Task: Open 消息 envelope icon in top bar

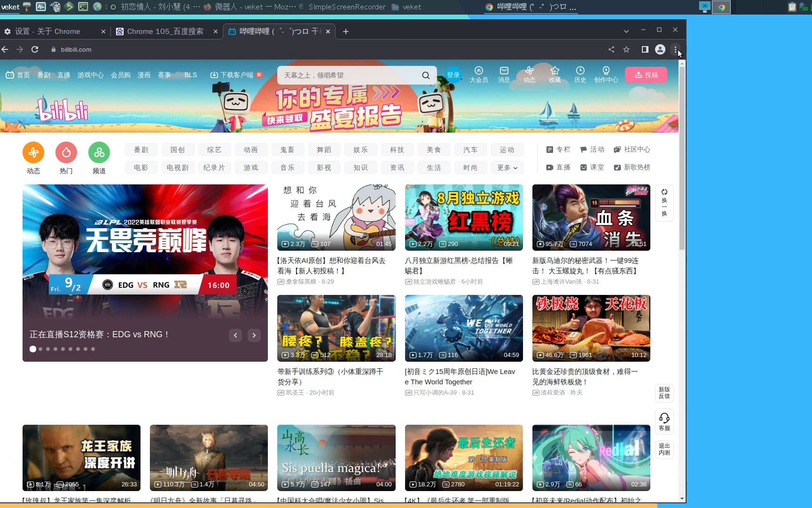Action: click(x=504, y=75)
